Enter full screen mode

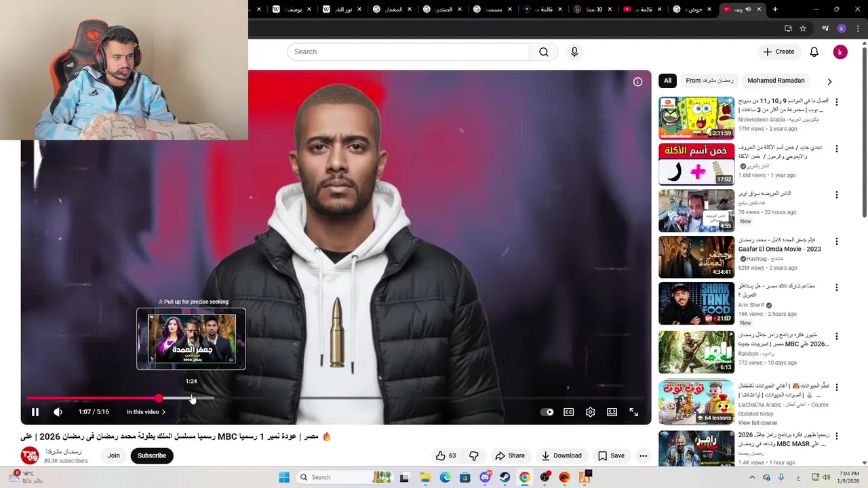(x=634, y=412)
